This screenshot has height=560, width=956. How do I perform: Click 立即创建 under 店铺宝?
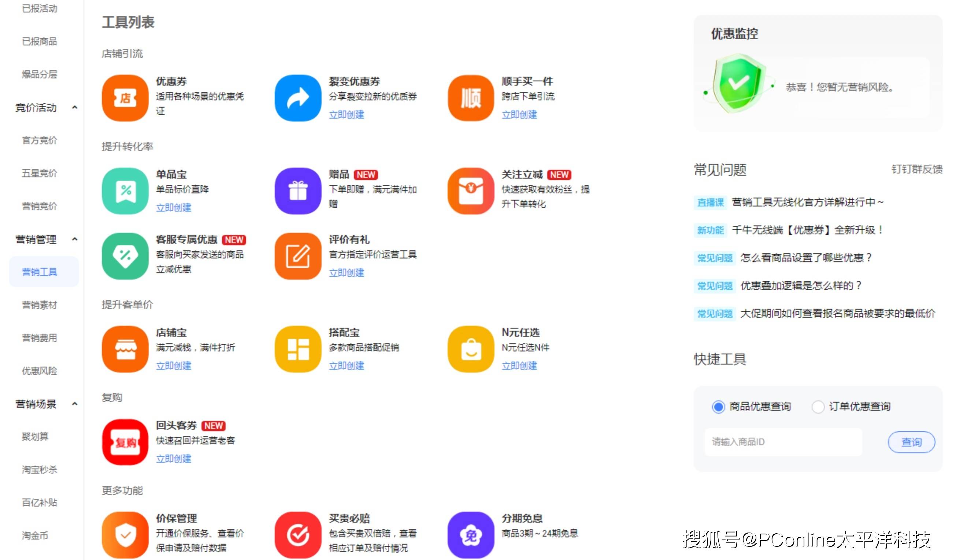[173, 366]
